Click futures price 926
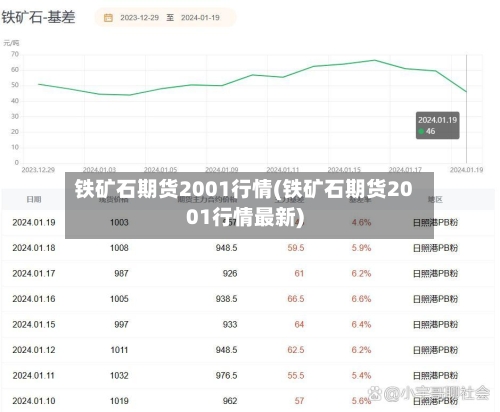500x412 pixels. [x=230, y=274]
